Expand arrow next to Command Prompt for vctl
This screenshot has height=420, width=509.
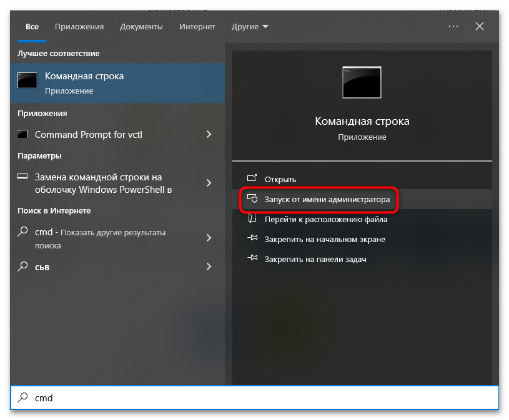coord(209,134)
